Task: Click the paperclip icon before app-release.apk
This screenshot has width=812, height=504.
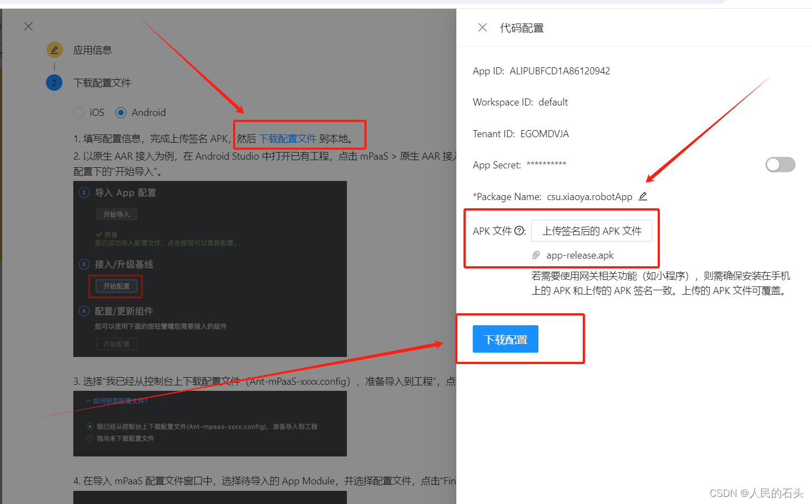Action: click(x=537, y=255)
